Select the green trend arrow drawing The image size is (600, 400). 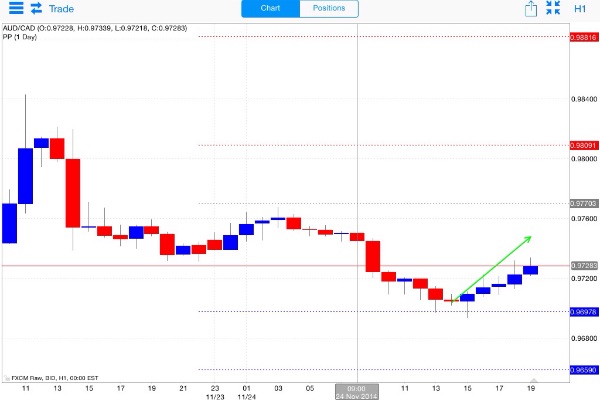tap(494, 267)
